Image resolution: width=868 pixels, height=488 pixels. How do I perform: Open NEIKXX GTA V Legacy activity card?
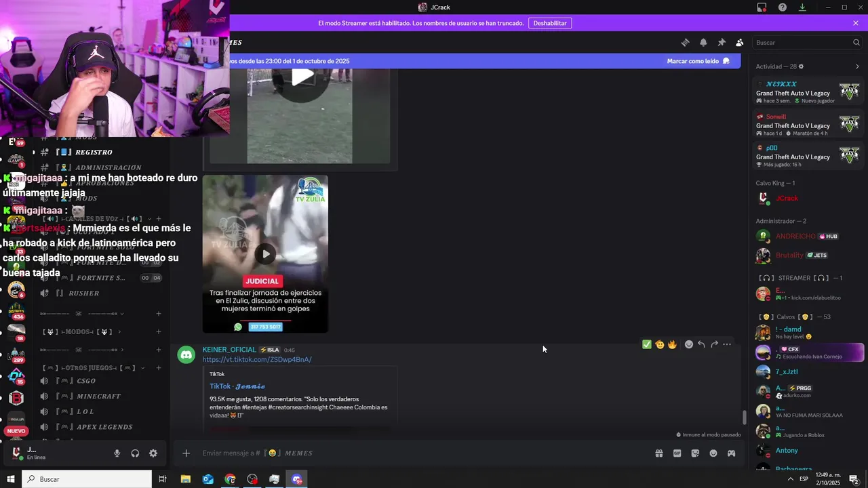tap(808, 92)
